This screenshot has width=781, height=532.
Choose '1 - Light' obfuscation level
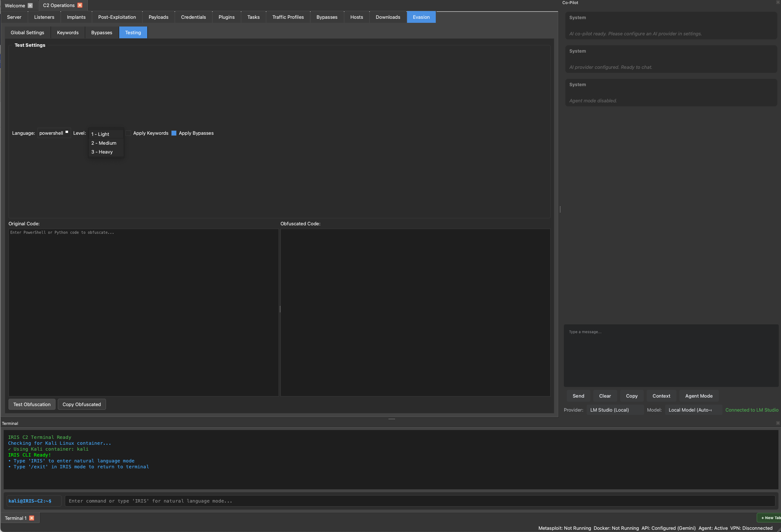[x=106, y=134]
